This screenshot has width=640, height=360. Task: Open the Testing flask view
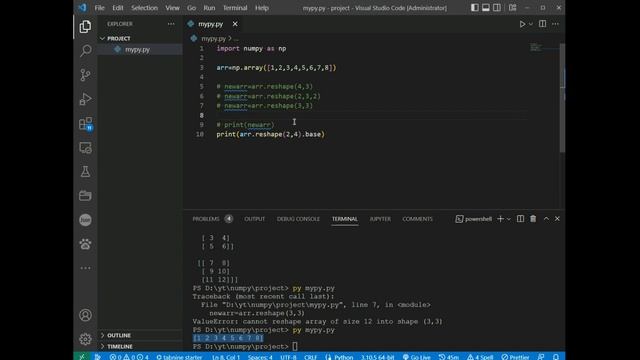click(x=85, y=171)
